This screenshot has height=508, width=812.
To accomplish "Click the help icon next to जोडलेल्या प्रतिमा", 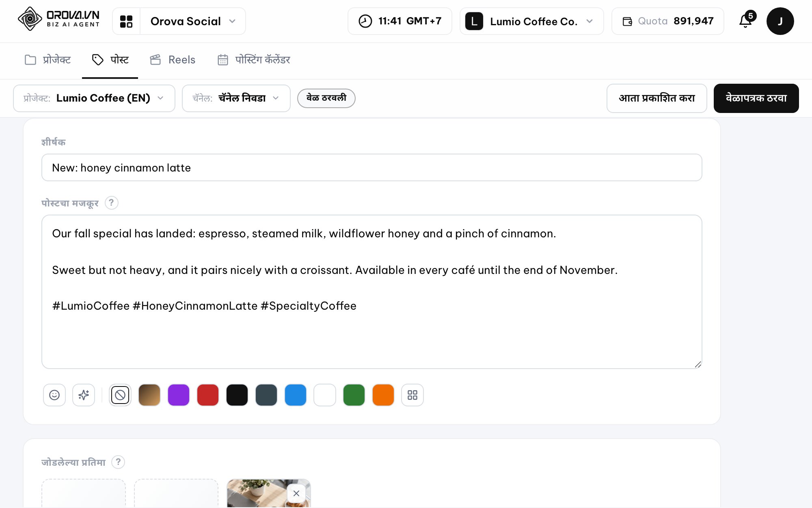I will [x=118, y=462].
